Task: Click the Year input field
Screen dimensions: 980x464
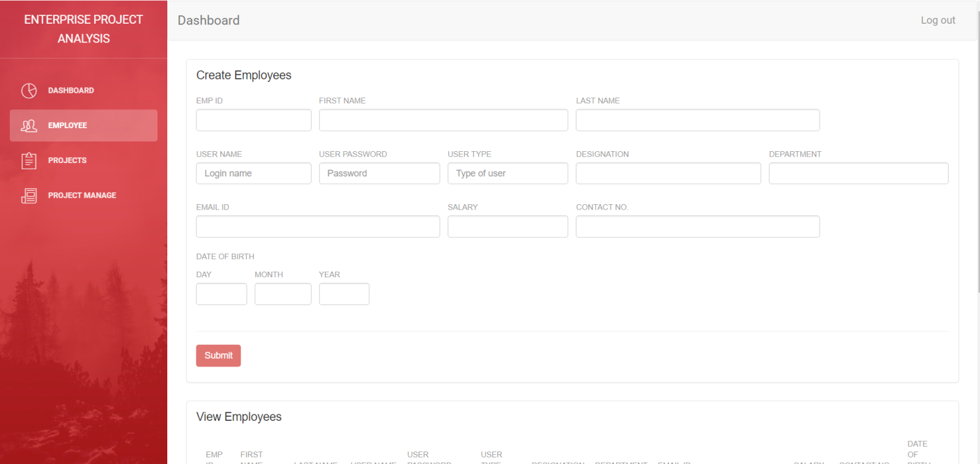Action: pos(344,294)
